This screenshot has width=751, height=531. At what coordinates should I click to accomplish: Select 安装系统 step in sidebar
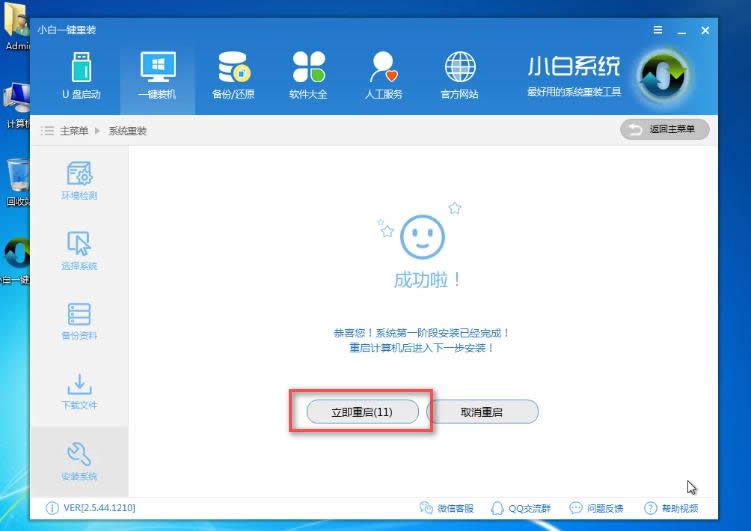[x=79, y=461]
